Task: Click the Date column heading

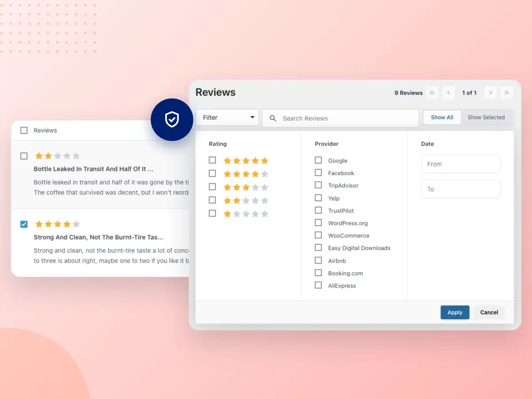Action: coord(427,144)
